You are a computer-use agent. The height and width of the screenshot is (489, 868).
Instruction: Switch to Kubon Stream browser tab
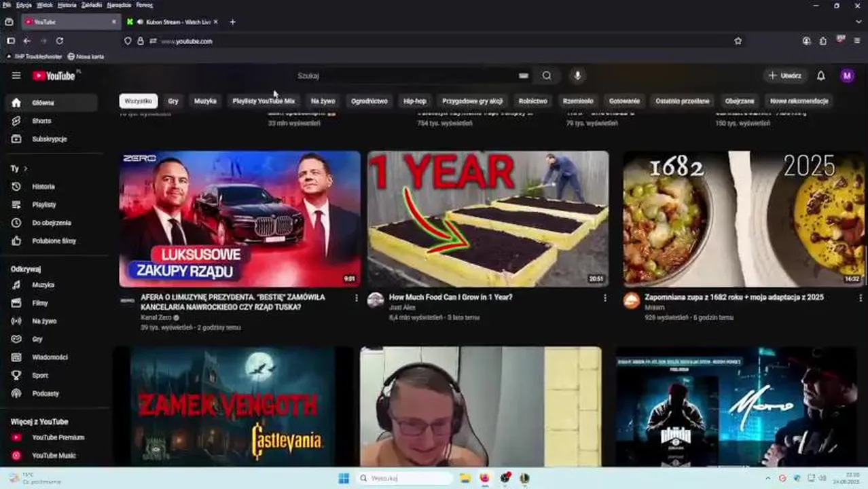point(173,22)
